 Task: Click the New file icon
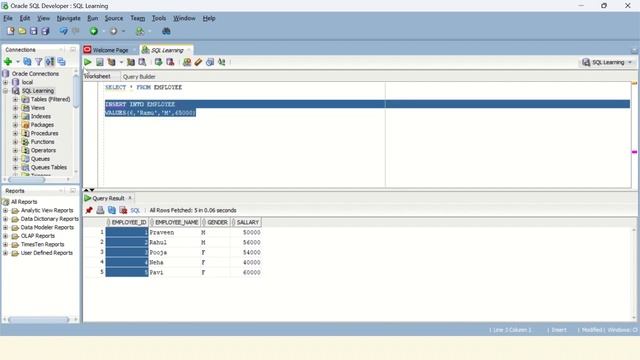pos(11,31)
